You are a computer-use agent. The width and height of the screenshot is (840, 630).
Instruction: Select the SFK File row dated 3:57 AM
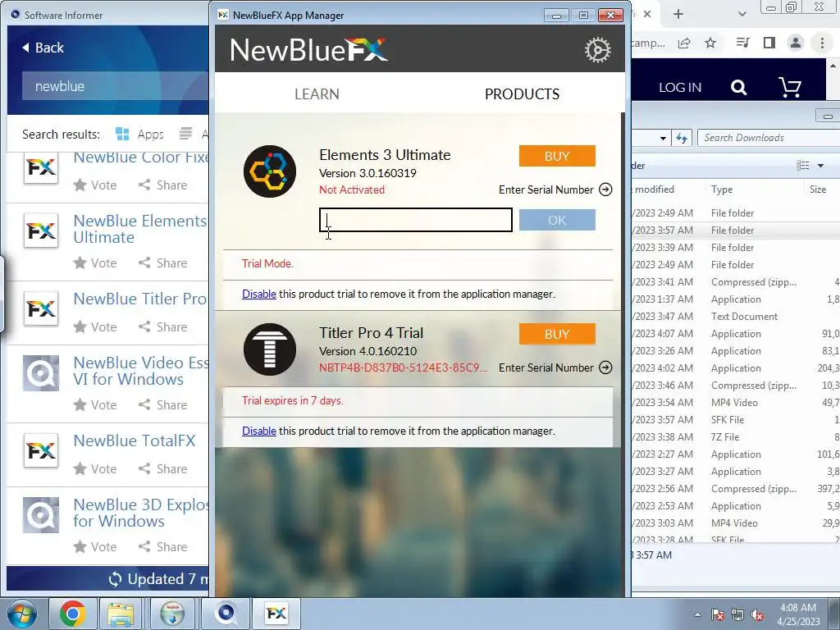tap(735, 419)
